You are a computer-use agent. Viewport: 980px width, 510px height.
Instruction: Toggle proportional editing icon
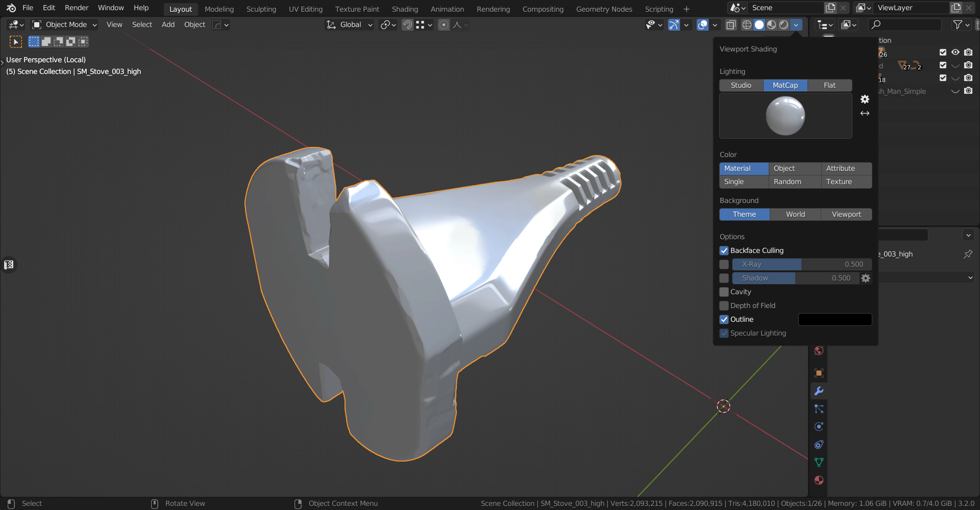tap(444, 25)
